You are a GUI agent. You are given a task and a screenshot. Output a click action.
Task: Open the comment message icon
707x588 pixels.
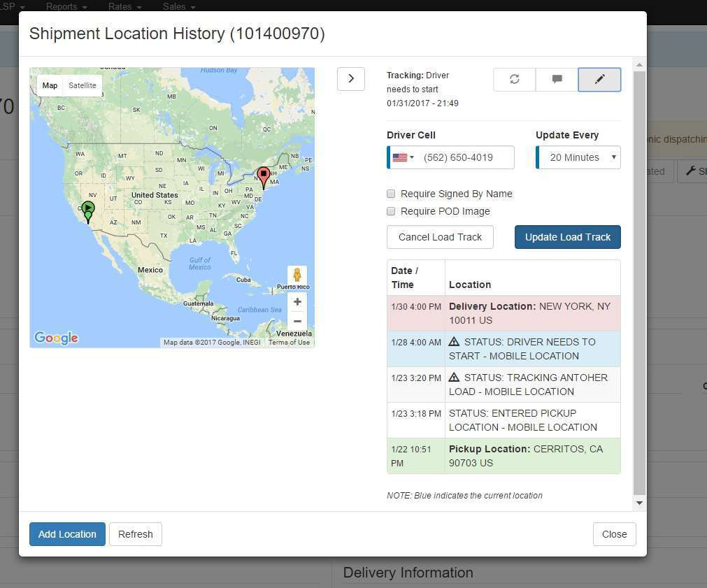click(557, 79)
